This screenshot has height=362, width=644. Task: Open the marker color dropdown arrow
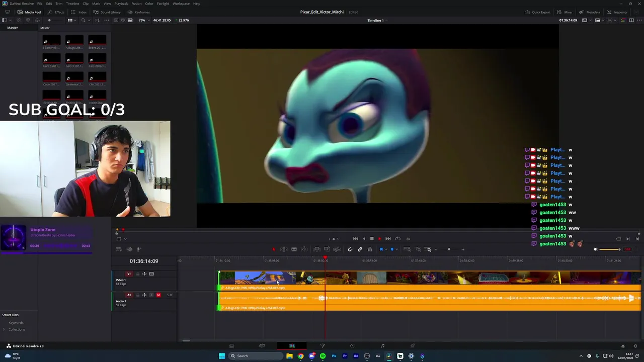(x=396, y=249)
